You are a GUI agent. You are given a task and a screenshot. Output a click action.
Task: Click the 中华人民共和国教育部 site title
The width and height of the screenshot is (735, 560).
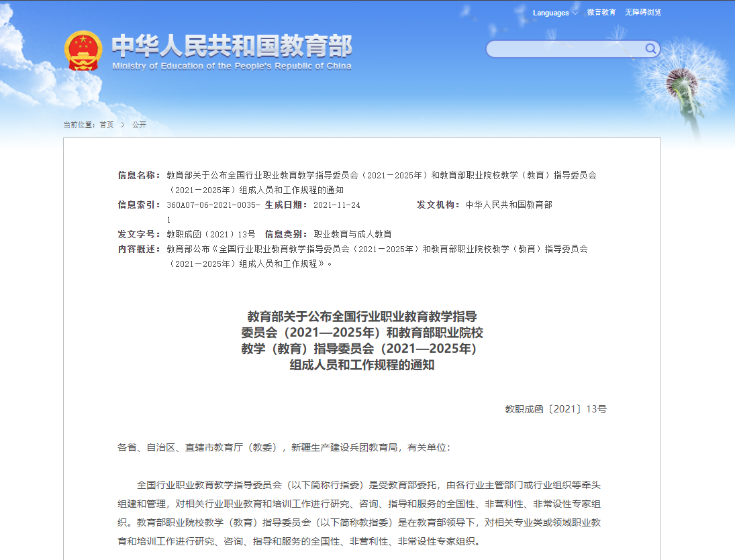[232, 46]
